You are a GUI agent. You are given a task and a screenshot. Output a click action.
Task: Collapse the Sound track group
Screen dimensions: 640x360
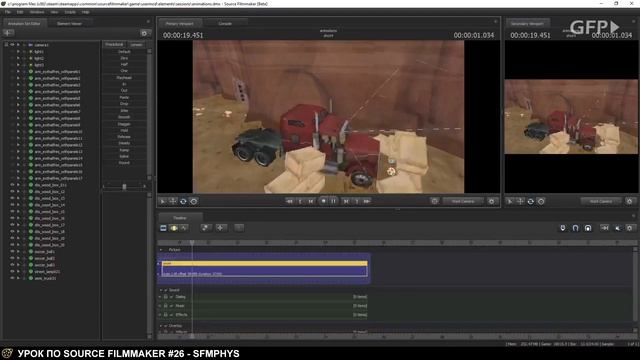pos(161,290)
